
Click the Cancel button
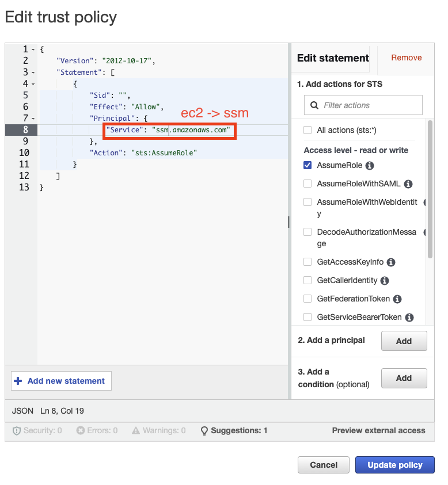click(324, 465)
